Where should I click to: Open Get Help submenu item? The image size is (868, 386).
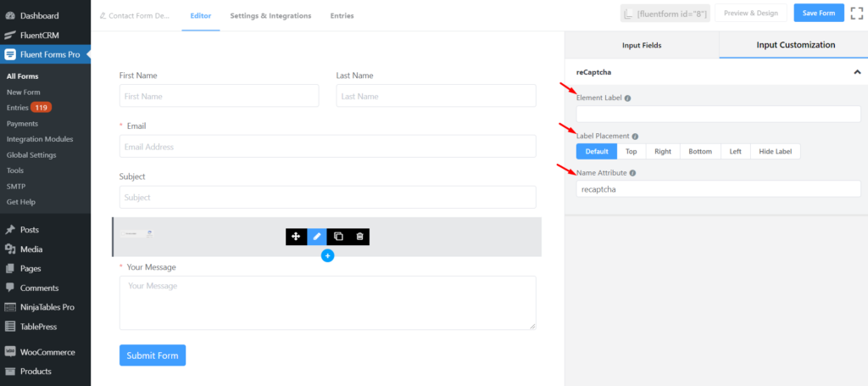click(x=21, y=202)
